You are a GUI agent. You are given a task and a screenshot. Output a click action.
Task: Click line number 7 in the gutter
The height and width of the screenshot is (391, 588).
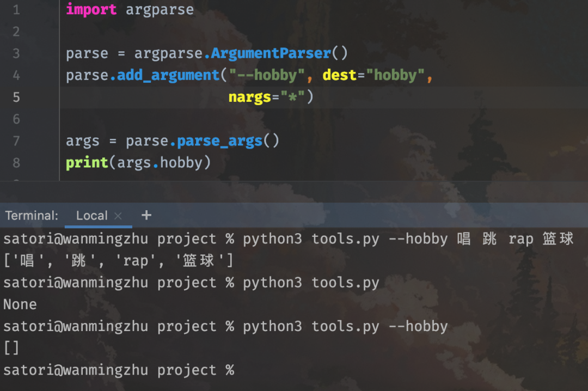pyautogui.click(x=16, y=140)
